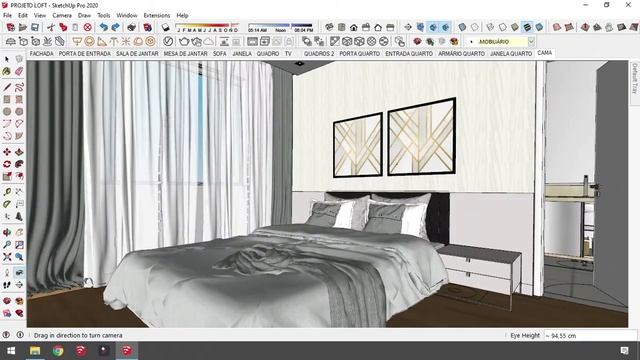Open the Window menu
The image size is (640, 360).
tap(127, 15)
